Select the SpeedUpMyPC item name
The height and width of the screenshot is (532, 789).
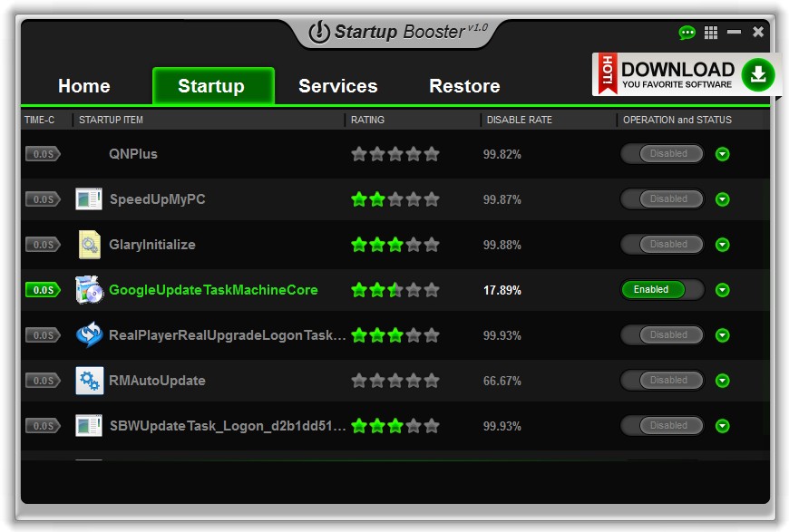[158, 199]
